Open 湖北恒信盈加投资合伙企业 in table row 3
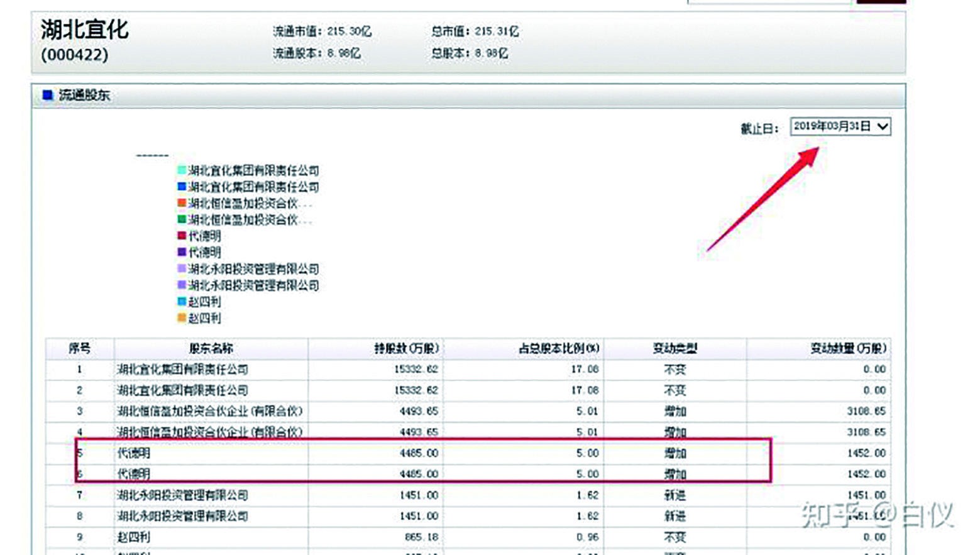Image resolution: width=980 pixels, height=555 pixels. [209, 411]
